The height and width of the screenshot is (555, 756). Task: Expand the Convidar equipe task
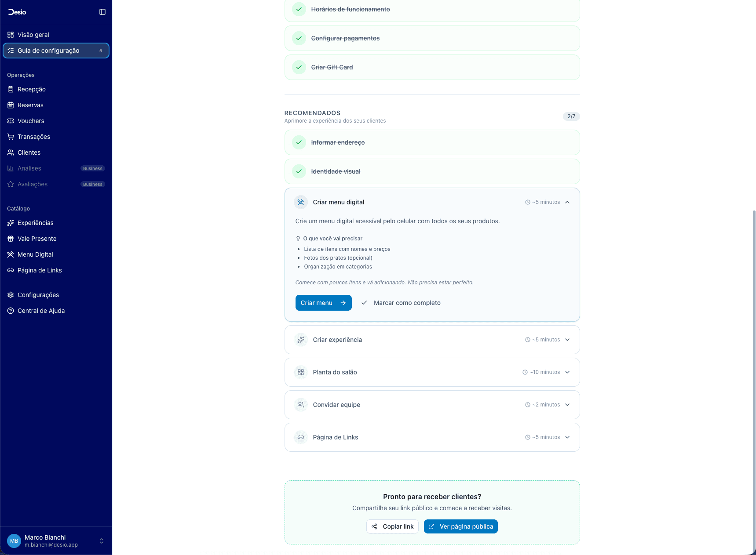coord(568,405)
